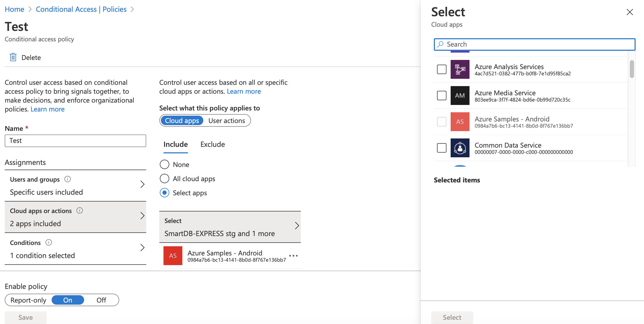Click the Azure Analysis Services app icon
The width and height of the screenshot is (644, 324).
click(x=460, y=69)
